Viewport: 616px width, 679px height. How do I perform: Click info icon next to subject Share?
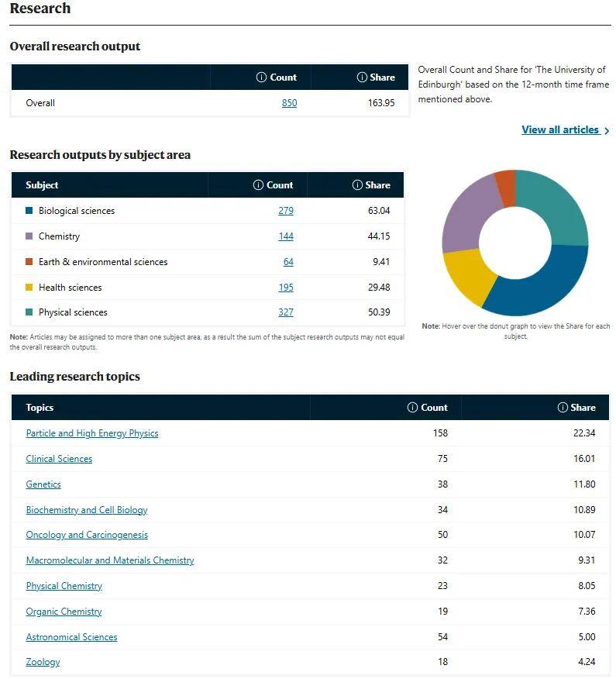click(x=357, y=185)
